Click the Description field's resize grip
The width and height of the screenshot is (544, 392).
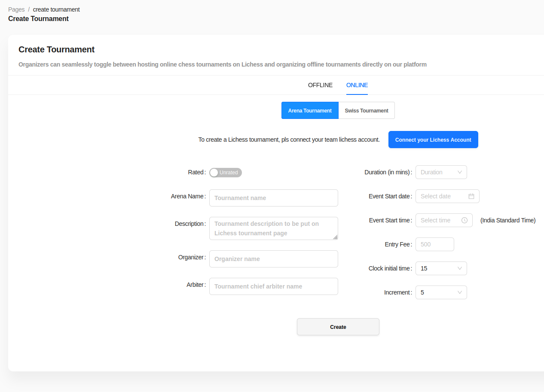[x=335, y=237]
